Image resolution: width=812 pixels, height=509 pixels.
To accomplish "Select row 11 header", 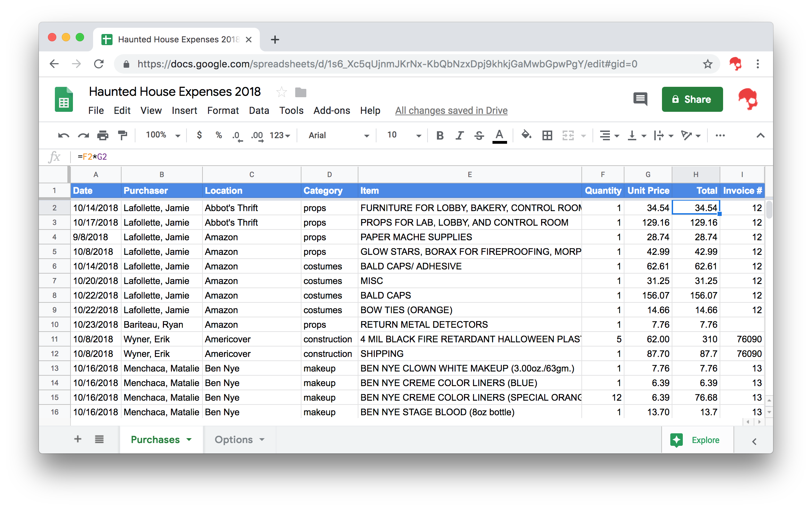I will click(55, 339).
